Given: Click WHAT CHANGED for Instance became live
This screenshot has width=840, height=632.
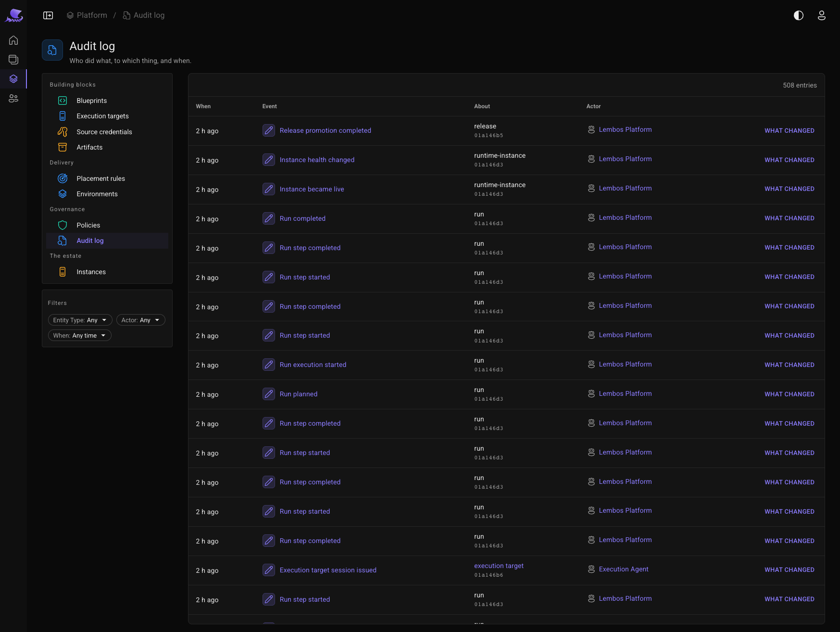Looking at the screenshot, I should pos(790,189).
